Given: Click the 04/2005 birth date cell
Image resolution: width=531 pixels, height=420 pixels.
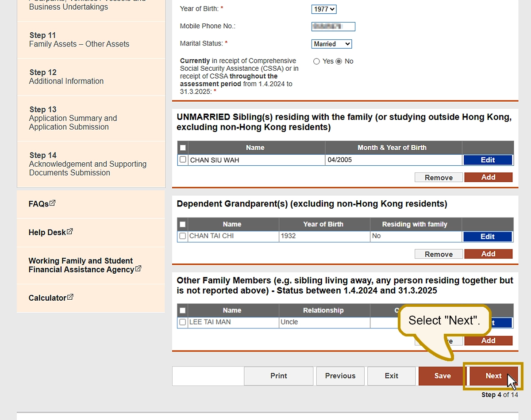Looking at the screenshot, I should tap(393, 160).
